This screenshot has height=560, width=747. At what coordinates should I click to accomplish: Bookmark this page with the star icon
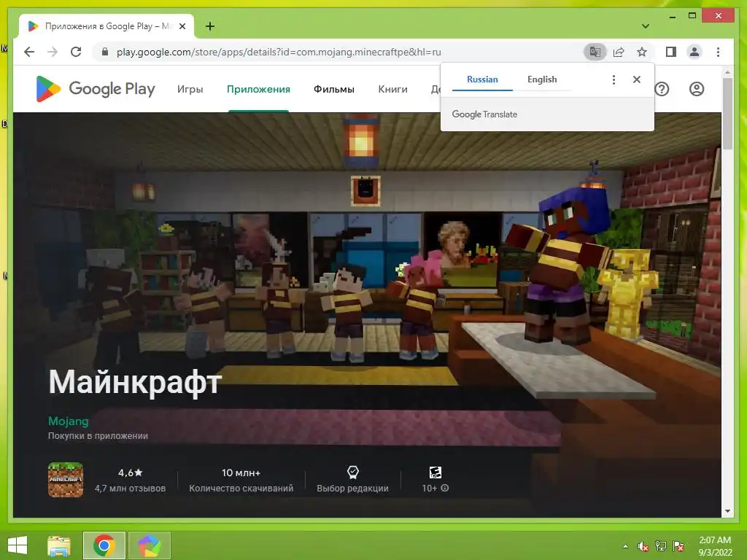[x=642, y=52]
